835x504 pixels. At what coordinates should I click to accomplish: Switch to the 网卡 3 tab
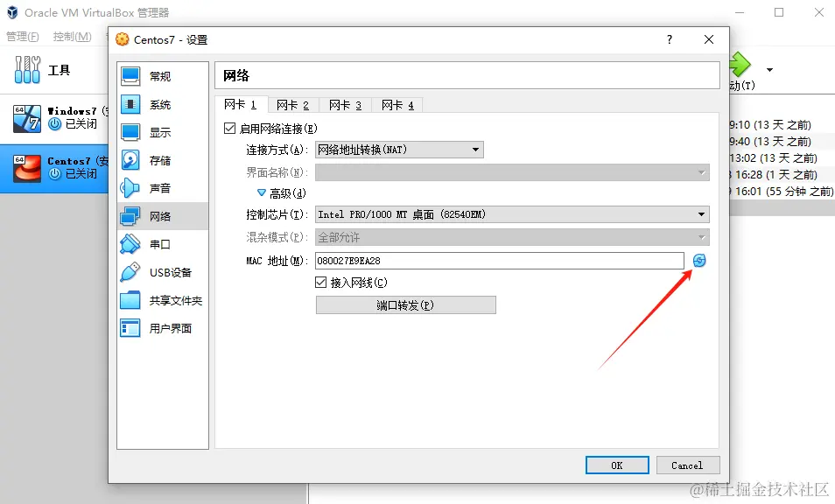point(345,105)
